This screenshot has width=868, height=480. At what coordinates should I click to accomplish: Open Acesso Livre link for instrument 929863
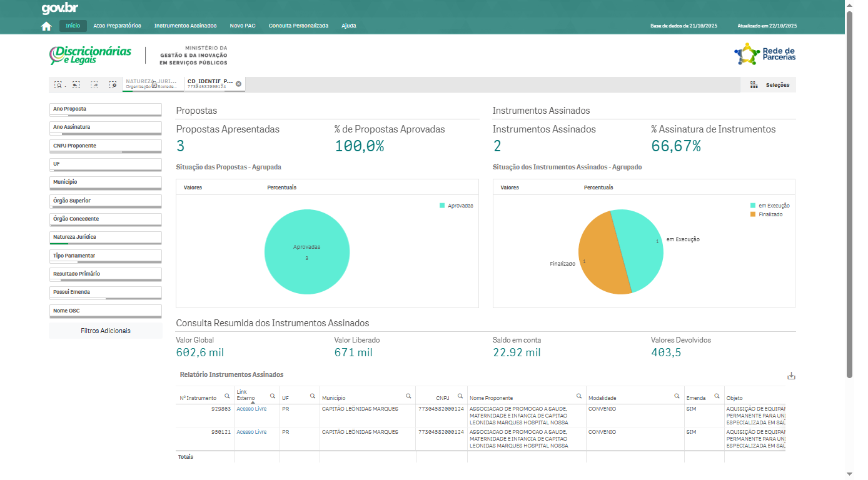coord(251,409)
